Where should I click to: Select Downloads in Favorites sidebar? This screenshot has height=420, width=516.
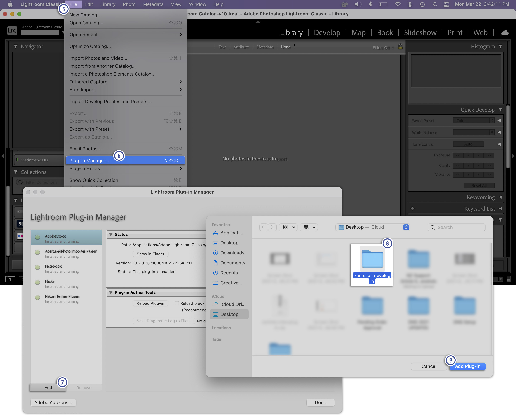pos(229,253)
